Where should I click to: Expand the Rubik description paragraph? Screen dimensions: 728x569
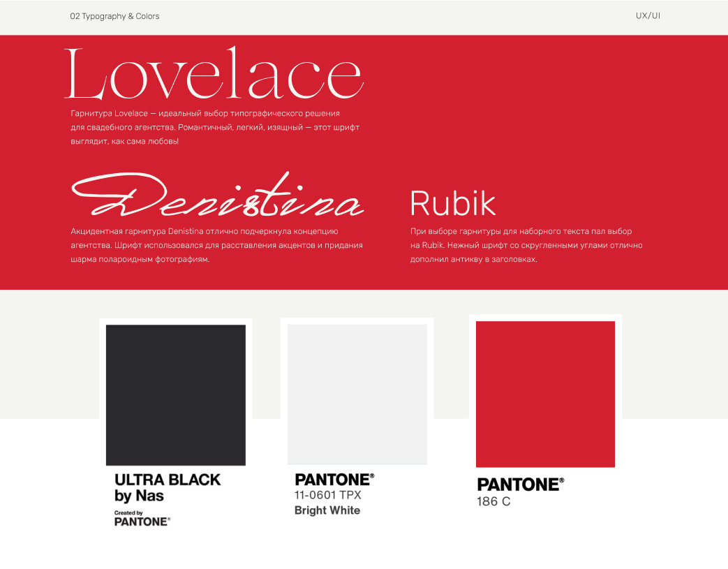(526, 245)
